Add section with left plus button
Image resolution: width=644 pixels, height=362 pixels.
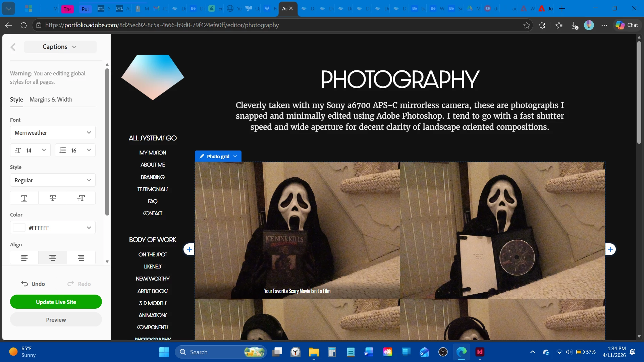[x=189, y=249]
